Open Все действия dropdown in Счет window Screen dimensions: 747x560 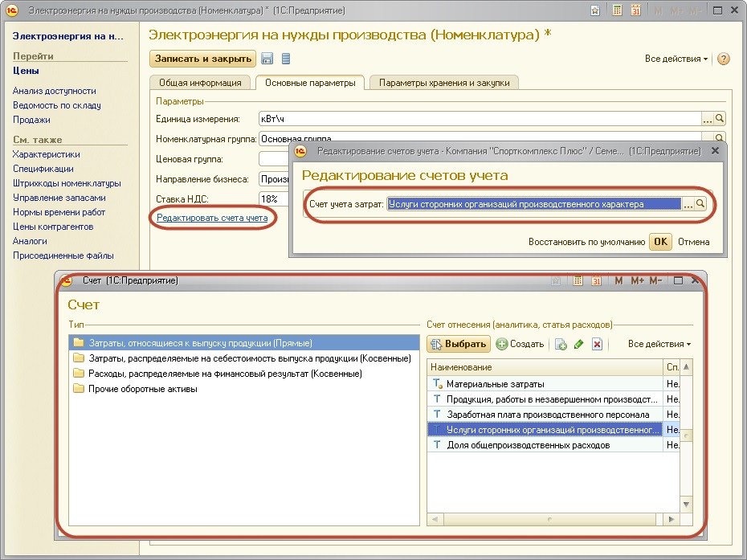coord(659,345)
